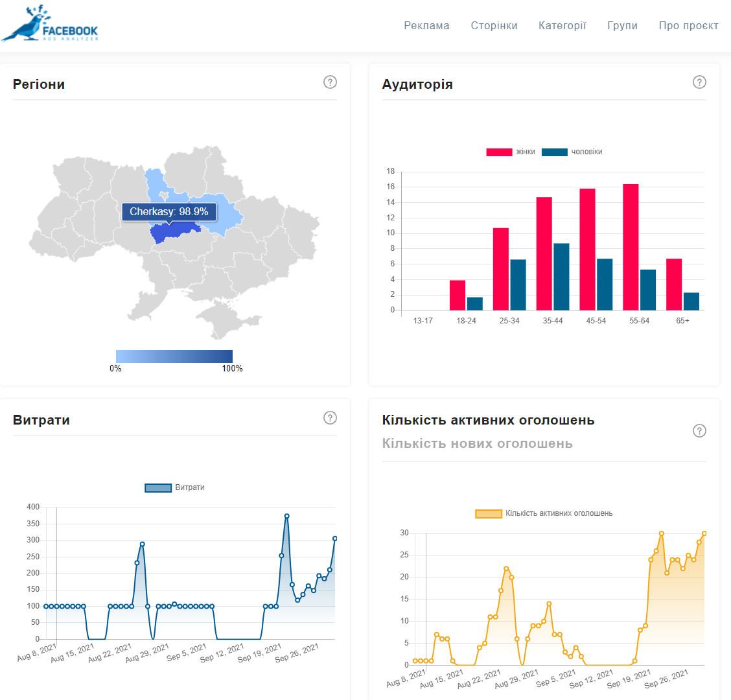Screen dimensions: 731x700
Task: Open Про проєкт page
Action: [688, 26]
